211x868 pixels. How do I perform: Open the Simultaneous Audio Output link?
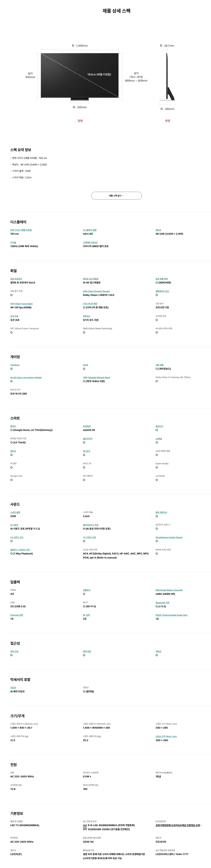169,537
